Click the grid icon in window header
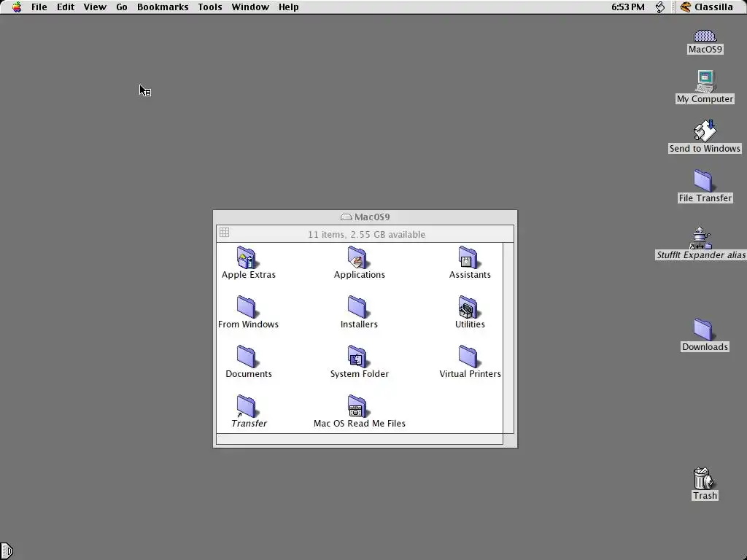This screenshot has height=560, width=747. (x=224, y=233)
